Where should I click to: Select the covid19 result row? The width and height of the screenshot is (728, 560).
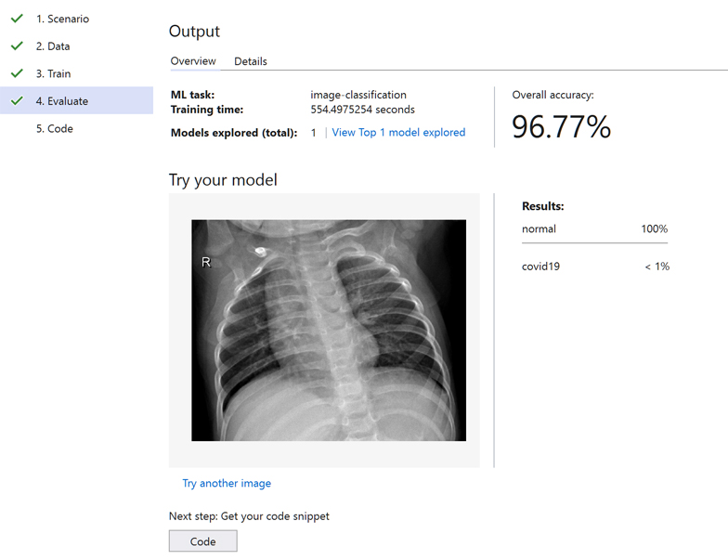pos(594,267)
